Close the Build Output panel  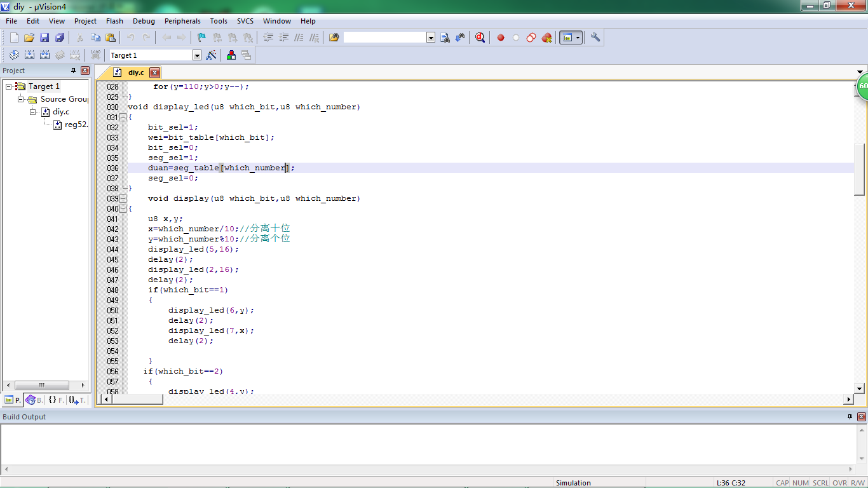[862, 417]
